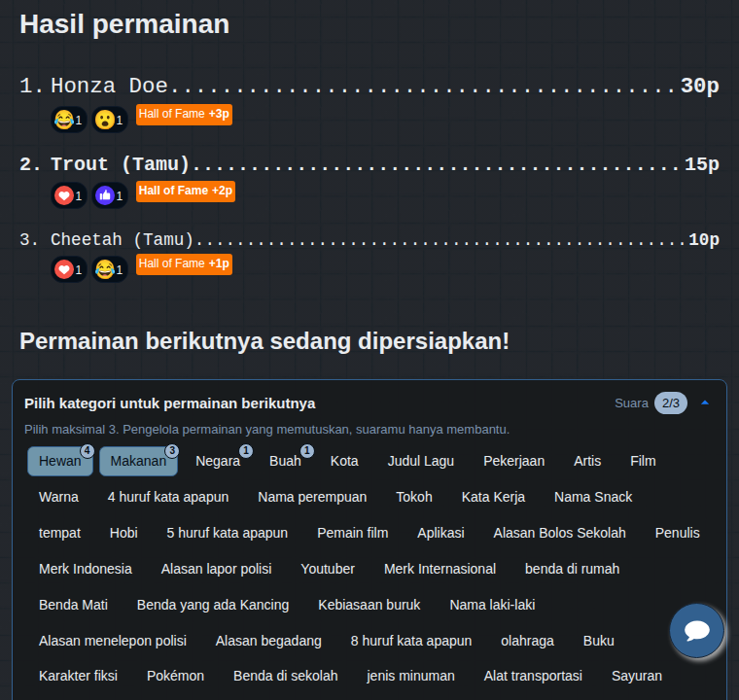Viewport: 739px width, 700px height.
Task: Select the Karakter fiksi category
Action: [x=78, y=676]
